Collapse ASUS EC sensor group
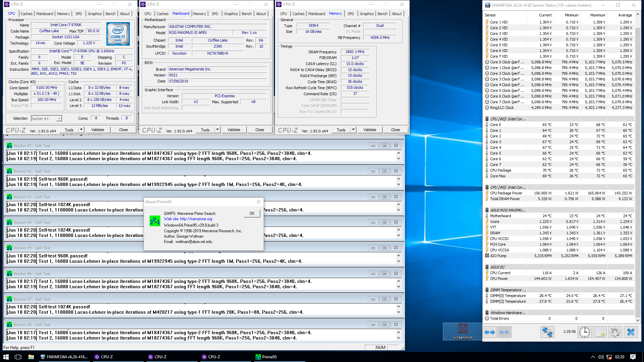644x362 pixels. tap(487, 267)
